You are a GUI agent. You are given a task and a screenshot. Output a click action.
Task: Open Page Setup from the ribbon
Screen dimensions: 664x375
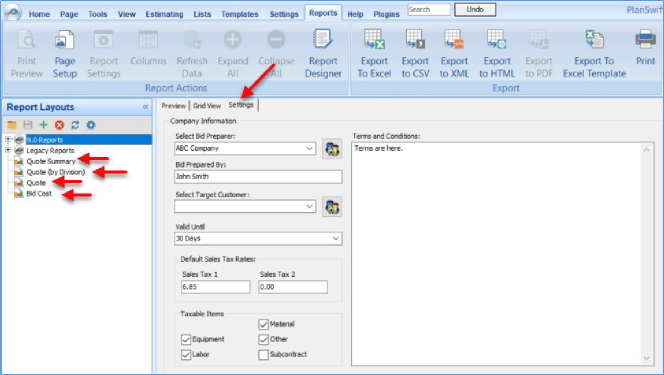point(65,54)
